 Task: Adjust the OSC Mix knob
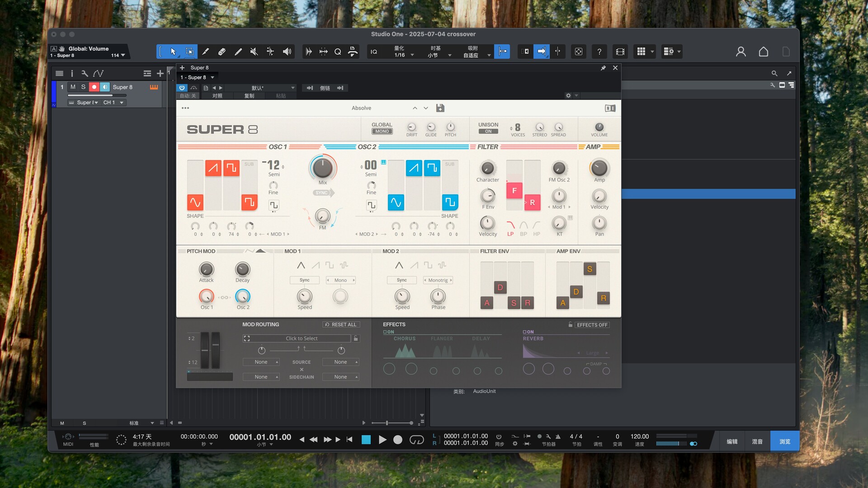point(322,168)
